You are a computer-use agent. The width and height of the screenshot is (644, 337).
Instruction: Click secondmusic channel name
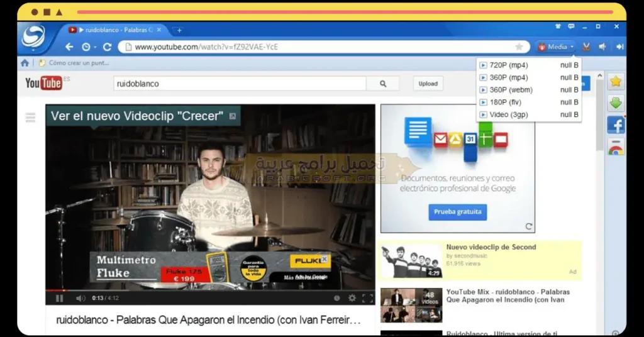(470, 256)
